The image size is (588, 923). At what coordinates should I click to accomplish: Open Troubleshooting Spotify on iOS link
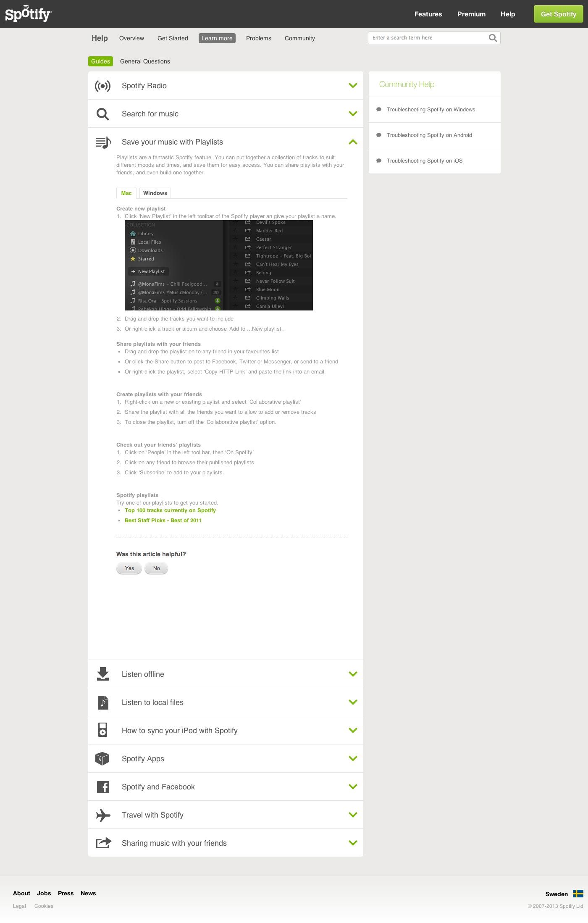425,161
